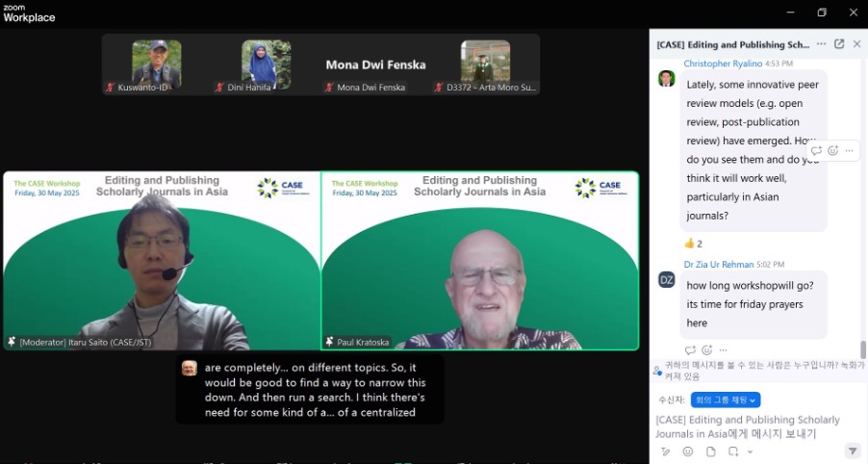Viewport: 868px width, 464px height.
Task: Select Paul Kratoska's video tile
Action: coord(479,260)
